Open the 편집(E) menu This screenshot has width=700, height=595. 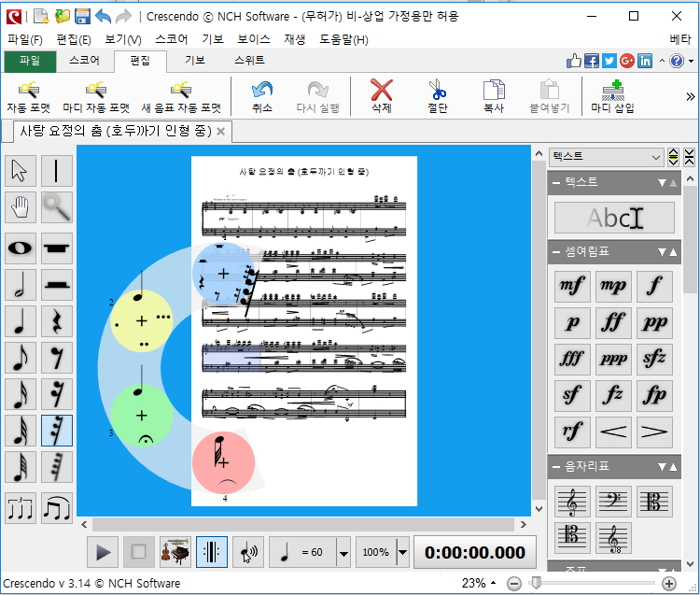(74, 39)
